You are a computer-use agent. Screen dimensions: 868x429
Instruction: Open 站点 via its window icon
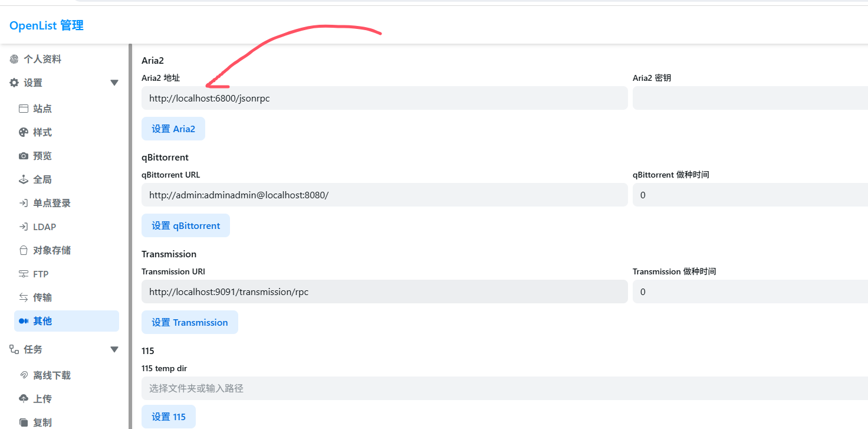tap(24, 109)
